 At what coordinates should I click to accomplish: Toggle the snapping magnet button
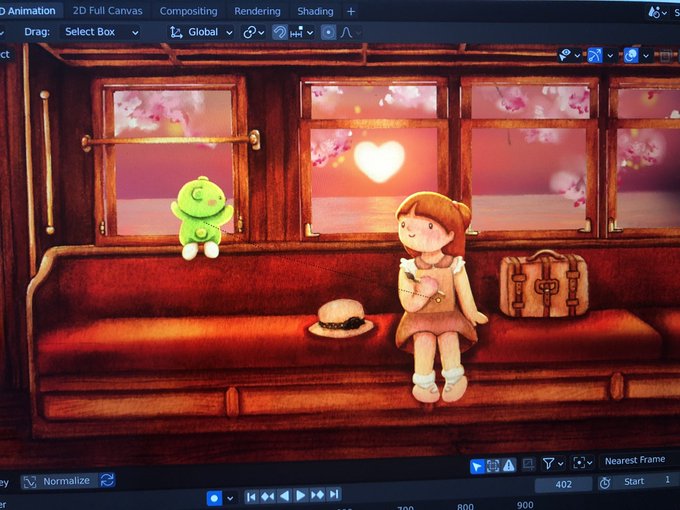280,33
